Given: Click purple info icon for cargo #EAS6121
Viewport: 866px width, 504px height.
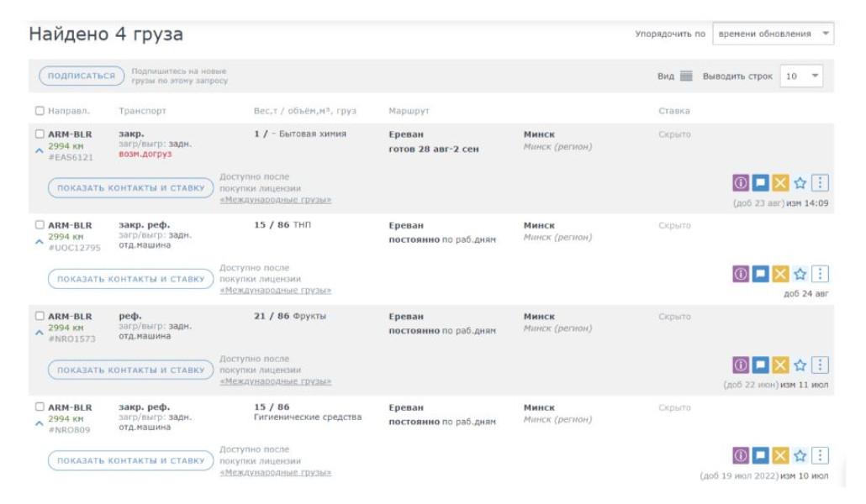Looking at the screenshot, I should click(741, 182).
